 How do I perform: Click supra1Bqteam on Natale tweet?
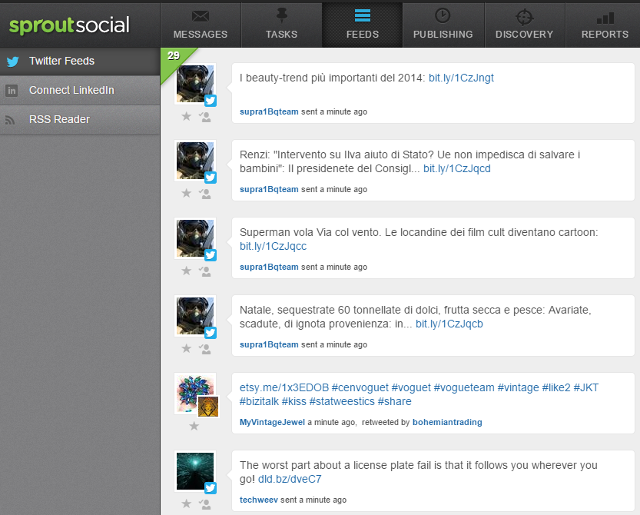click(269, 344)
